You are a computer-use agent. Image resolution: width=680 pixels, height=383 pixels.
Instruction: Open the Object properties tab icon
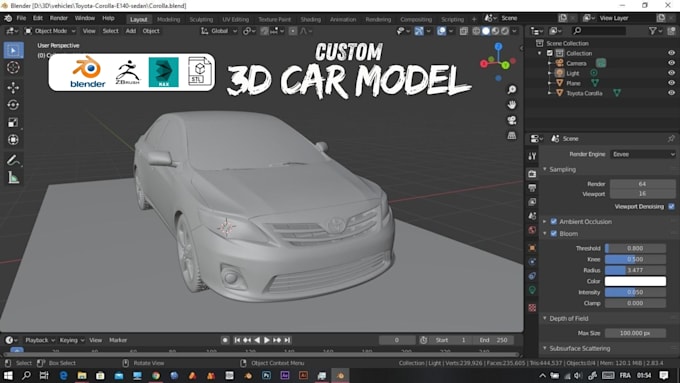pos(533,248)
